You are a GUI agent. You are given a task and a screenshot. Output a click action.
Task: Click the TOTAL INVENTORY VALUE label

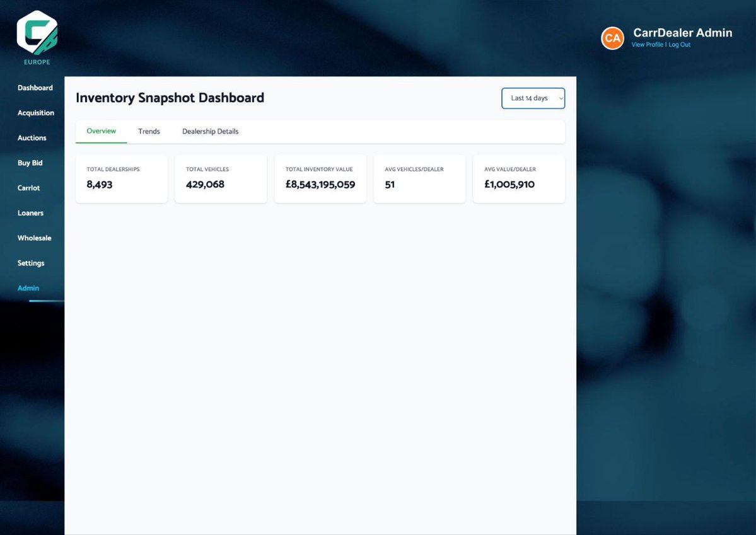318,169
